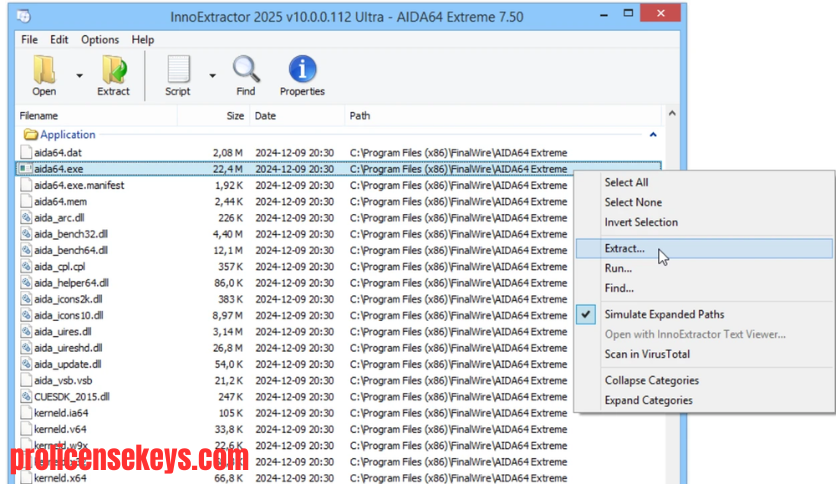Toggle Simulate Expanded Paths checkmark
This screenshot has width=836, height=484.
coord(585,314)
